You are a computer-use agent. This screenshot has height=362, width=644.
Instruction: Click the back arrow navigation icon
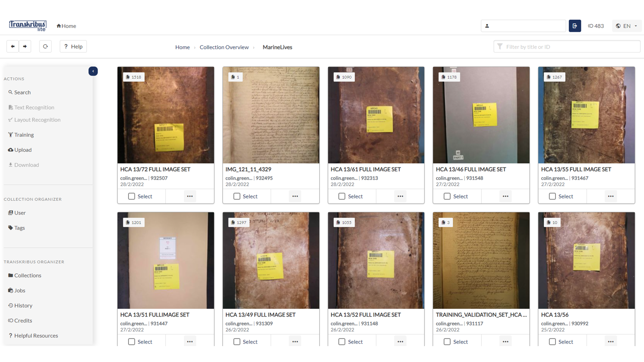click(x=12, y=46)
